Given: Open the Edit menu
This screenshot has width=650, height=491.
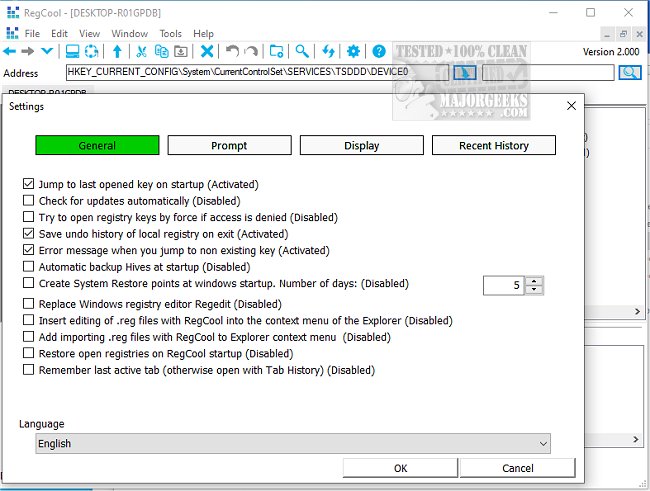Looking at the screenshot, I should (x=59, y=34).
